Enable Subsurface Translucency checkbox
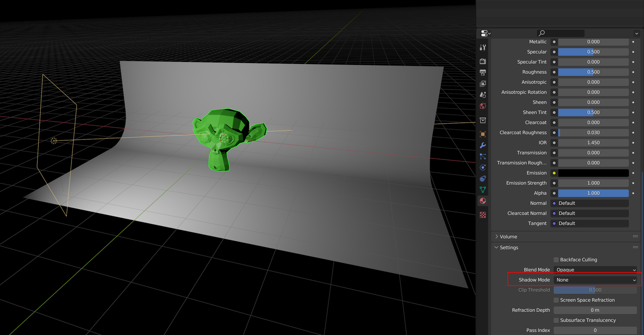Viewport: 644px width, 335px height. [x=556, y=320]
